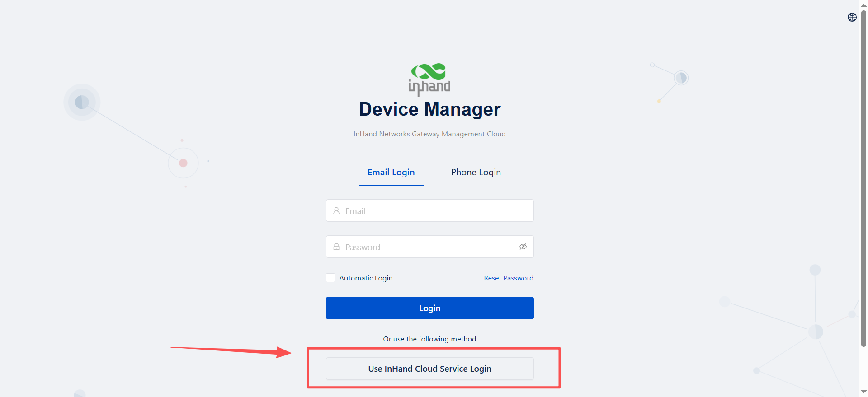
Task: Choose Use InHand Cloud Service Login
Action: [x=429, y=369]
